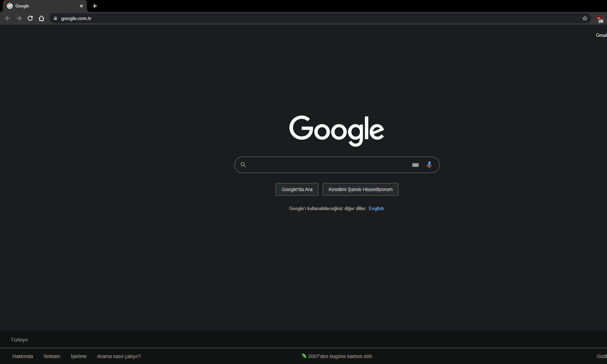Viewport: 607px width, 364px height.
Task: Open a new tab with the plus button
Action: click(95, 6)
